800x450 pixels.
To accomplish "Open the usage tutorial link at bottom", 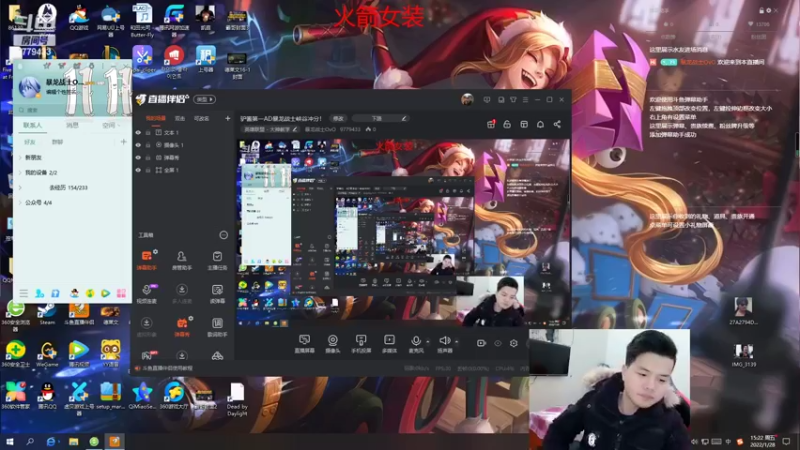I will pos(167,368).
